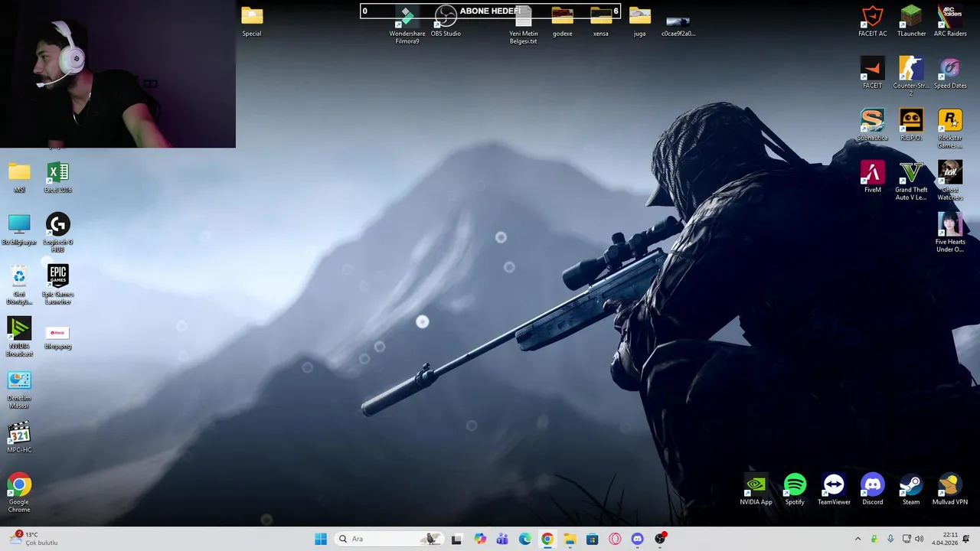Open OBS Studio desktop shortcut
Image resolution: width=980 pixels, height=551 pixels.
click(446, 21)
